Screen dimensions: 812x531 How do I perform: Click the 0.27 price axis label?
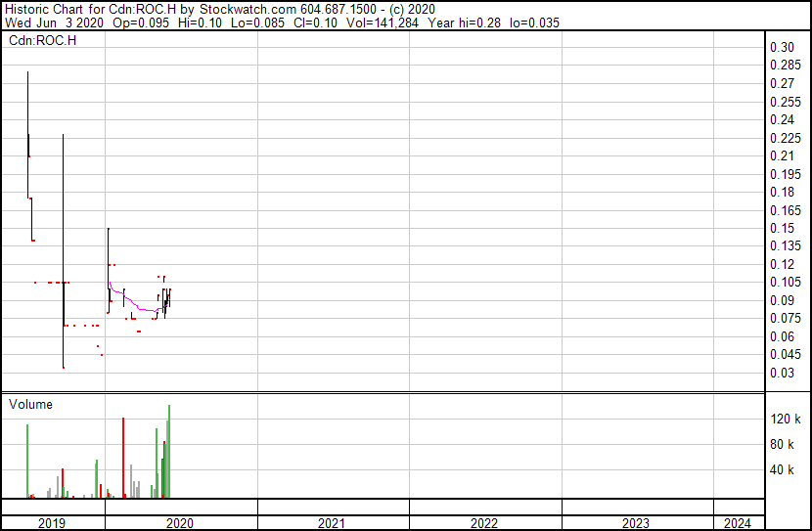click(x=782, y=83)
